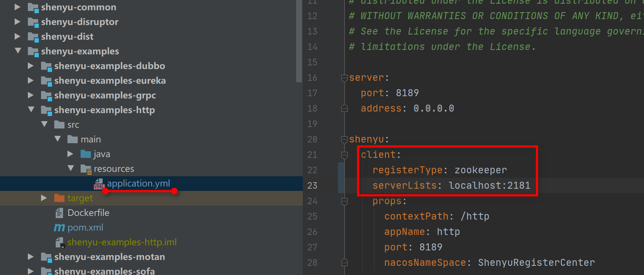The height and width of the screenshot is (275, 644).
Task: Click the Dockerfile file icon
Action: pos(59,213)
